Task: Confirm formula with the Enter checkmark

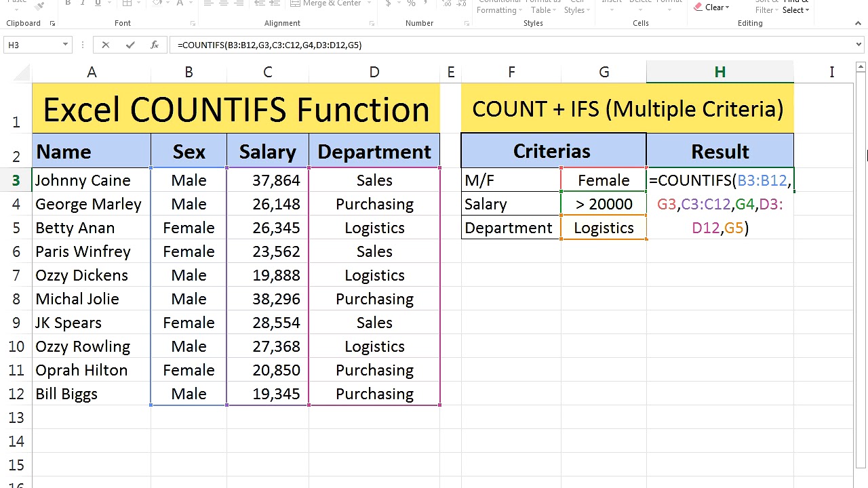Action: (130, 44)
